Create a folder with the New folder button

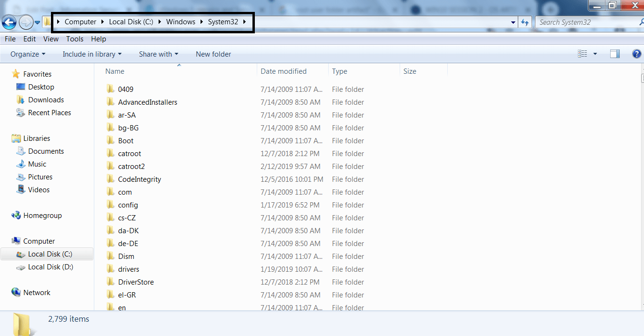coord(213,54)
